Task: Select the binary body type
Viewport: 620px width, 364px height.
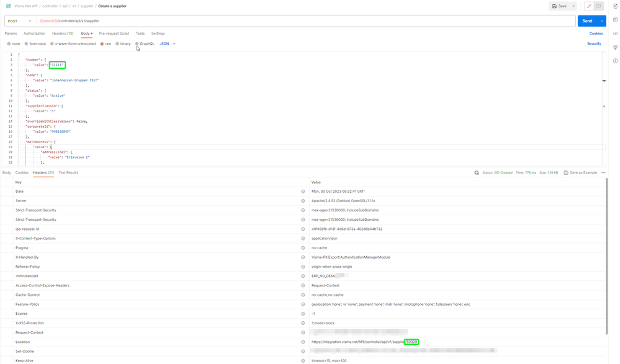Action: (x=117, y=44)
